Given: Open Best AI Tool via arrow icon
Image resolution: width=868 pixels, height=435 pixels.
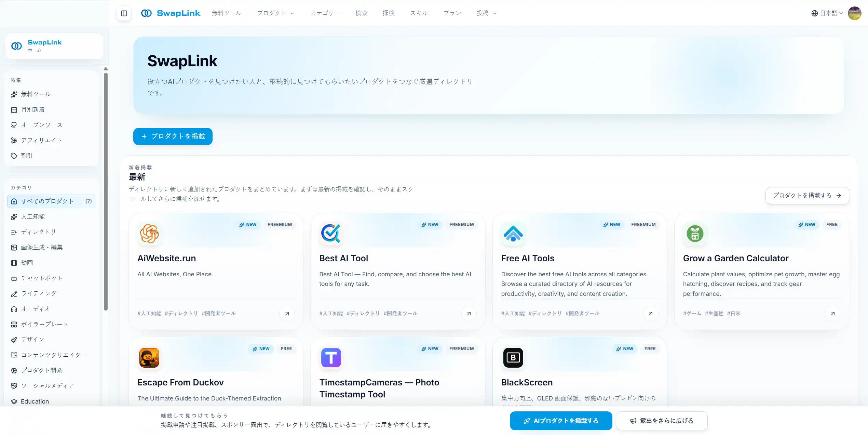Looking at the screenshot, I should click(469, 314).
